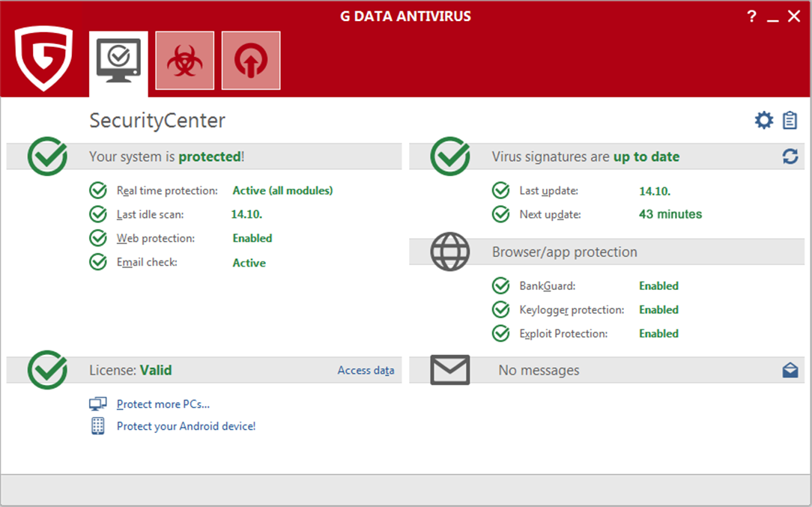Screen dimensions: 812x507
Task: Open settings with the gear icon
Action: point(763,121)
